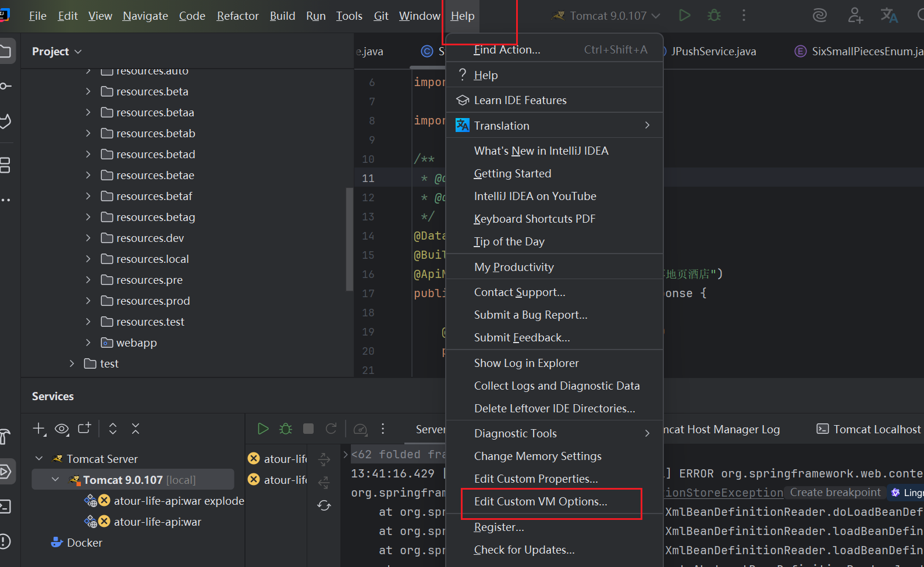924x567 pixels.
Task: Click the Stop square in the Services toolbar
Action: click(x=308, y=429)
